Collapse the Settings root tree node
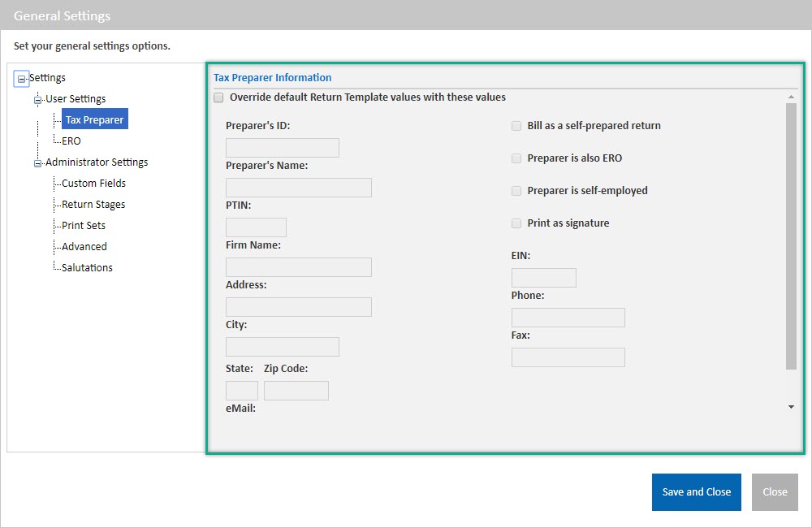 (x=21, y=79)
